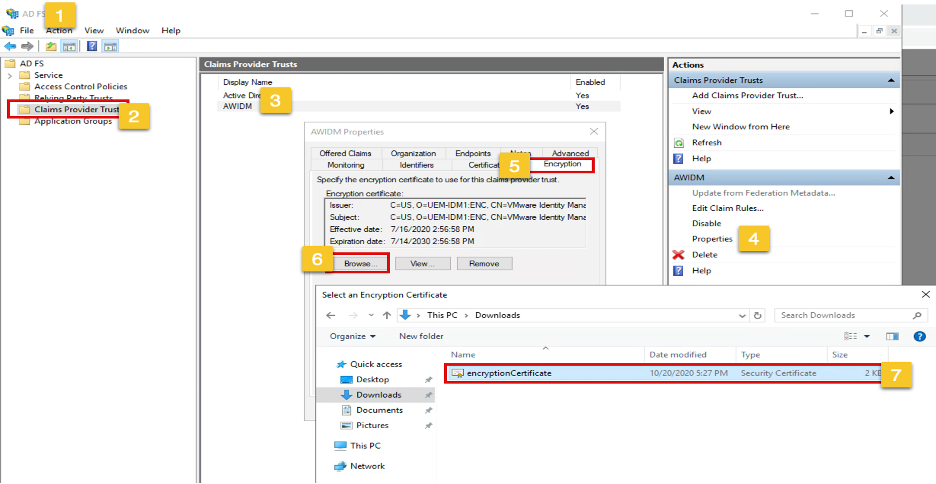The image size is (936, 484).
Task: Switch to the Encryption tab
Action: [562, 164]
